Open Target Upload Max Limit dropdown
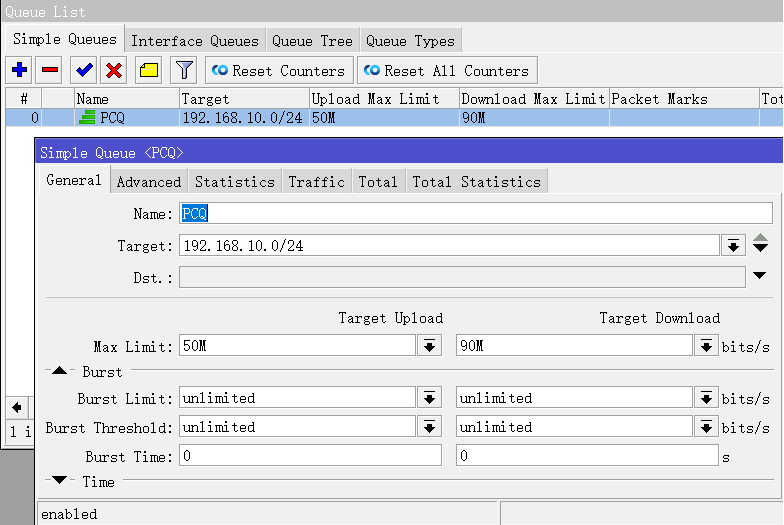Viewport: 784px width, 525px height. (x=429, y=346)
